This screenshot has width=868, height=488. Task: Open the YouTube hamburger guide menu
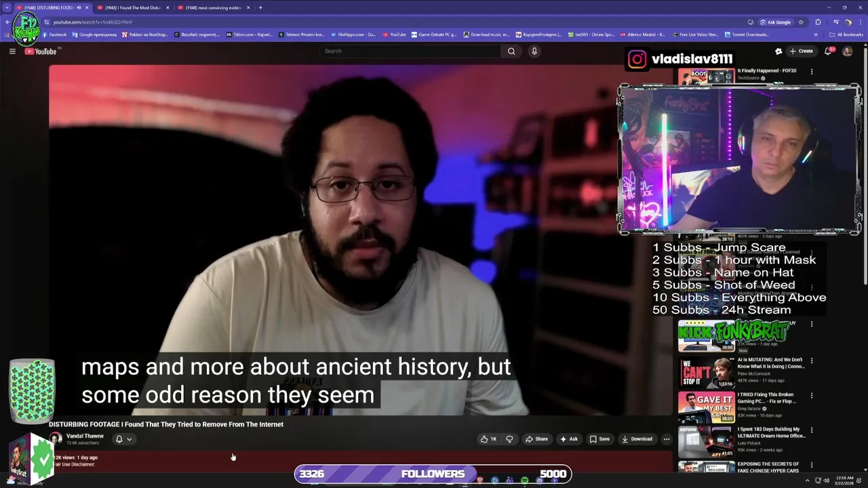12,51
